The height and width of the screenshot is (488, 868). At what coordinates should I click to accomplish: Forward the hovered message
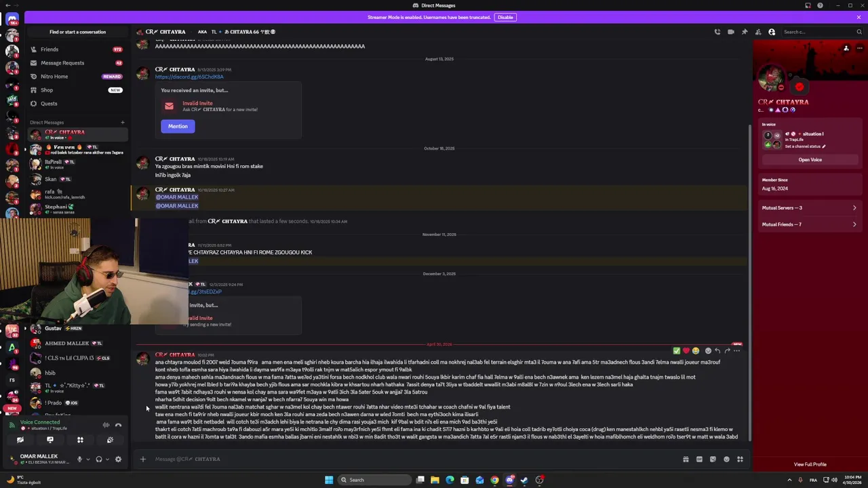(x=727, y=351)
